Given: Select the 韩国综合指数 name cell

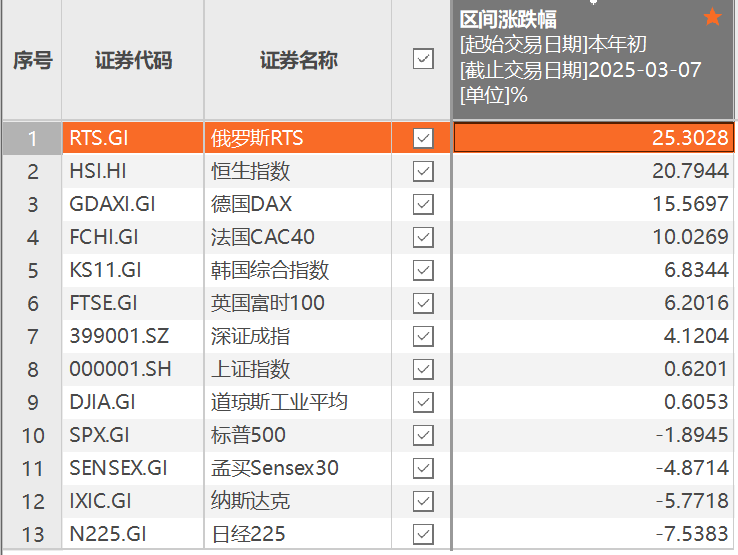Looking at the screenshot, I should pos(270,270).
